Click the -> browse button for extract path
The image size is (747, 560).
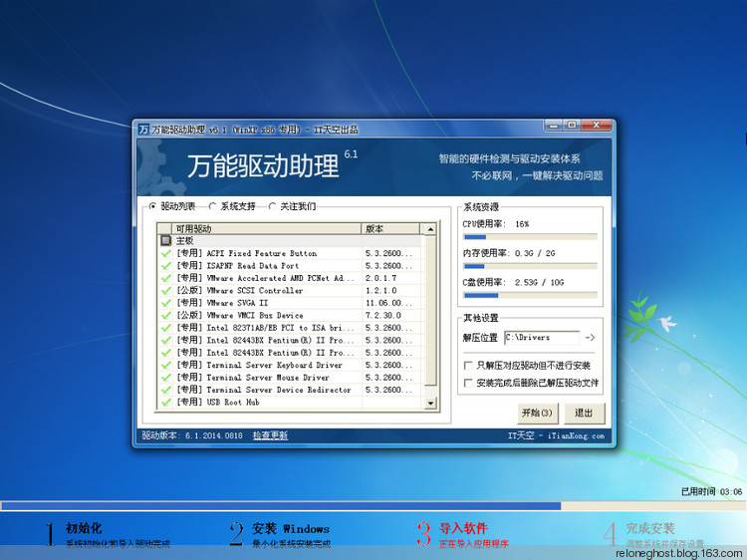590,338
